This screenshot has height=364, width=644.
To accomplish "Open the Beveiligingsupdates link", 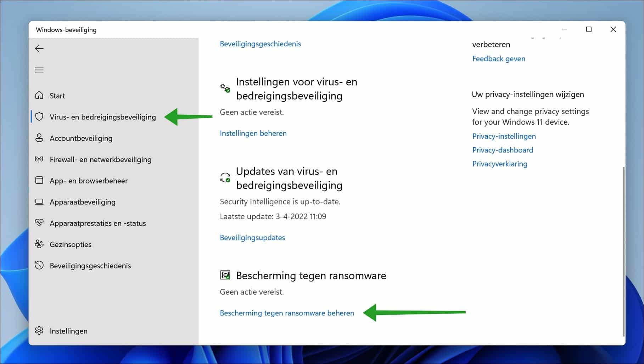I will pos(252,238).
